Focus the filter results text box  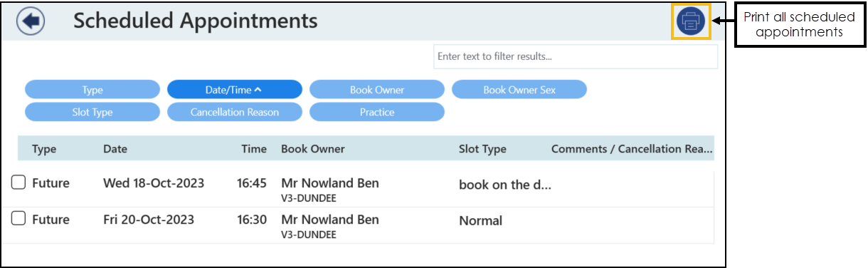[x=576, y=56]
